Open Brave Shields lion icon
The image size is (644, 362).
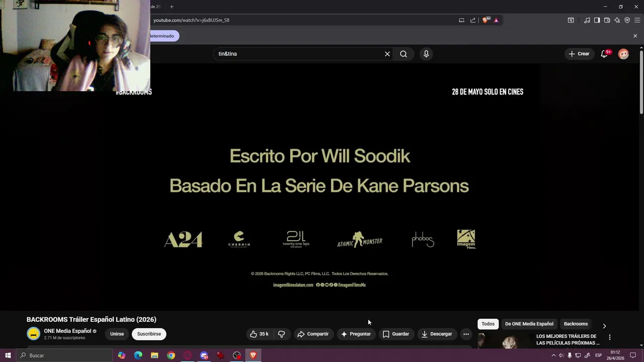coord(485,20)
